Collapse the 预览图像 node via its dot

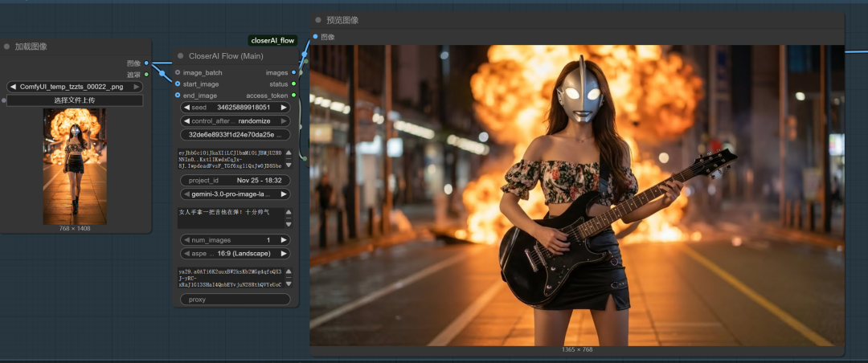318,20
